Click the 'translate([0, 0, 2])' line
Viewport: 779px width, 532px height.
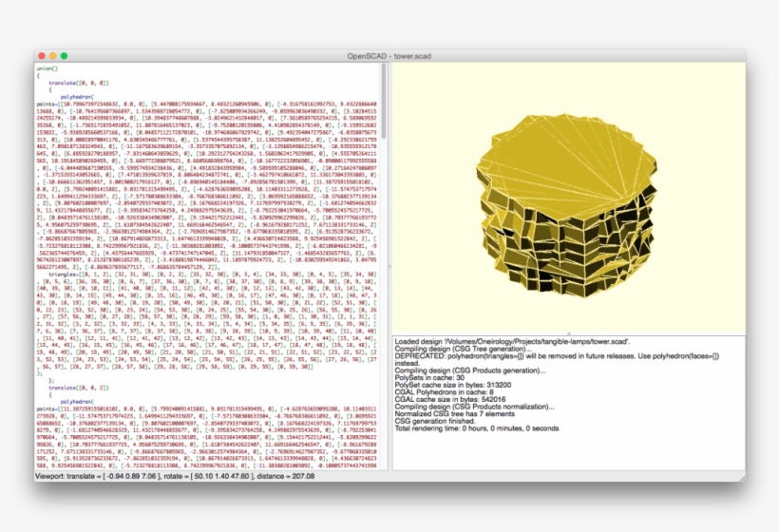click(x=79, y=388)
